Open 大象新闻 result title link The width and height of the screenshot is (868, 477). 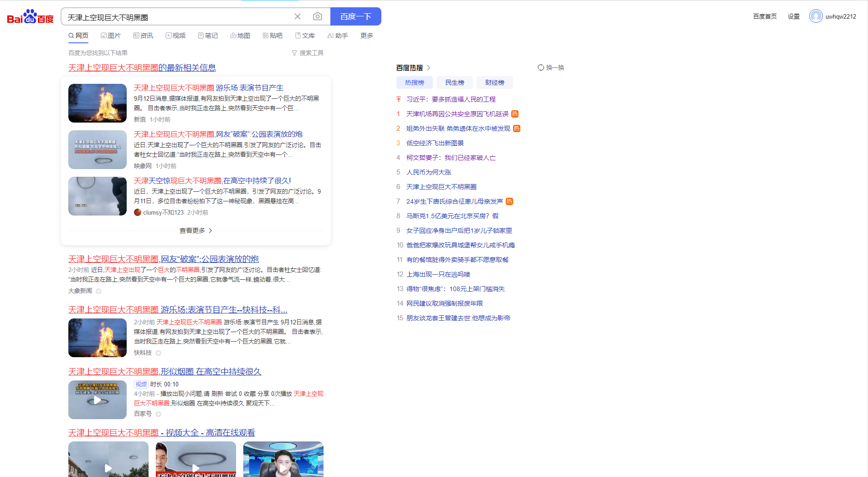click(x=164, y=259)
